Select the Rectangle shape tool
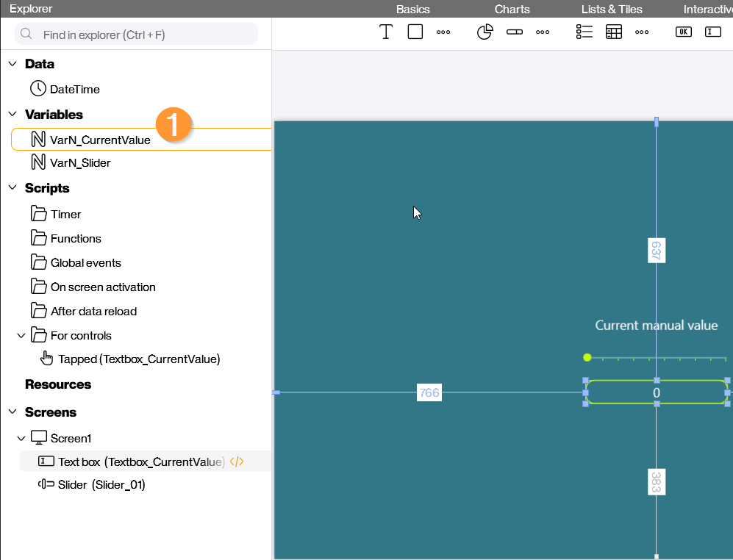 click(x=415, y=32)
